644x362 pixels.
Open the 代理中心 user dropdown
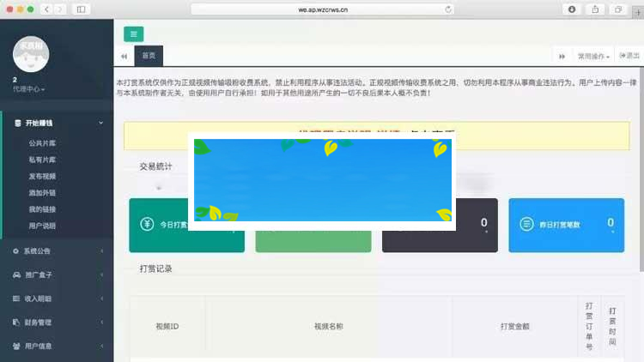tap(29, 88)
